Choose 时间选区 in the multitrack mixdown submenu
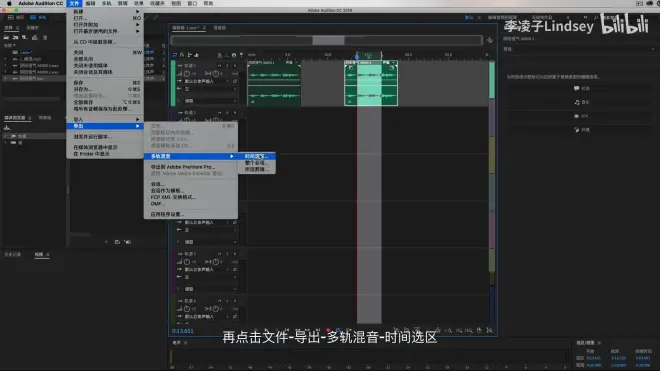 257,156
